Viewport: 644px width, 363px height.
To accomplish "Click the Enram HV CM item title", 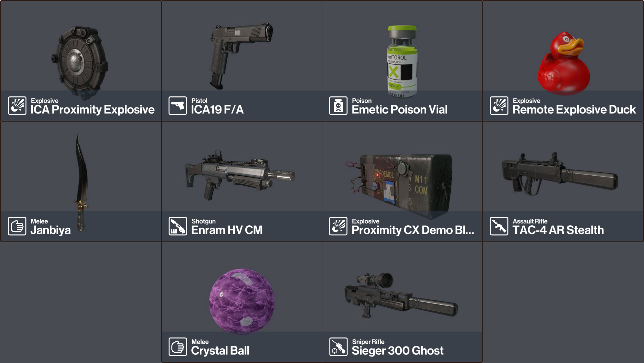I will pos(227,230).
